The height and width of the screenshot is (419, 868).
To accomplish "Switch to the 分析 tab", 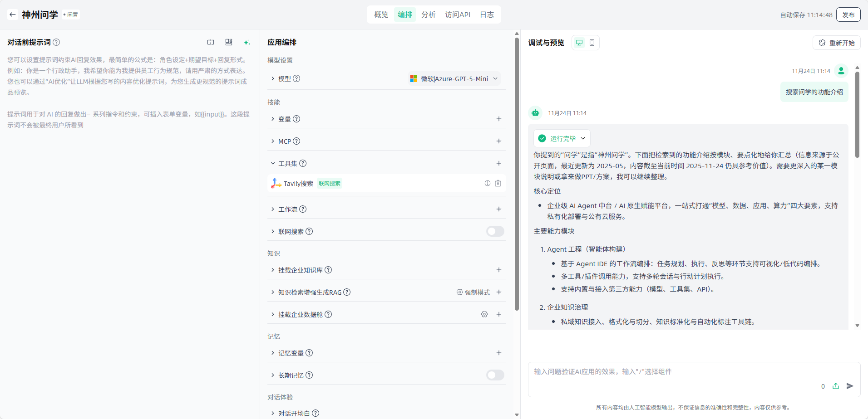I will click(428, 15).
